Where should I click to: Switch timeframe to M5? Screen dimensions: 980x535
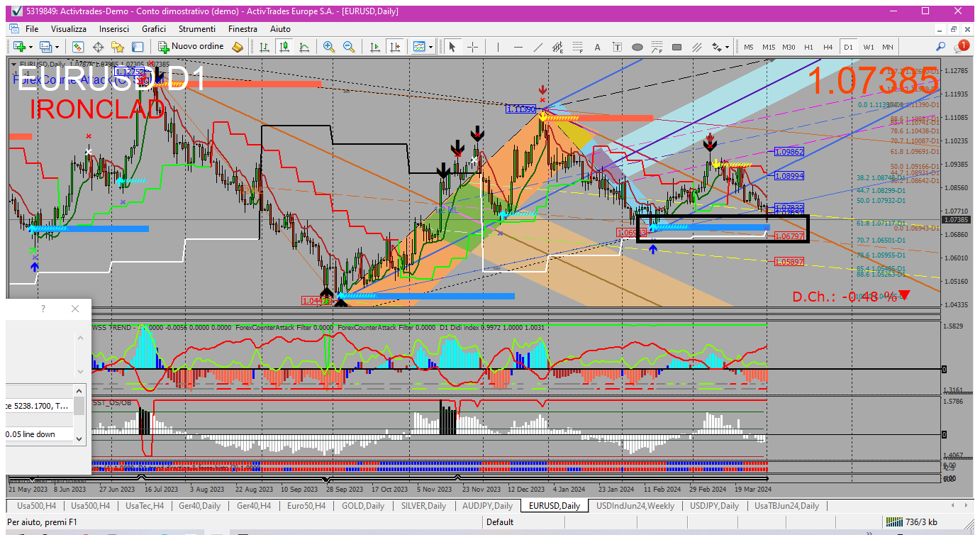[x=749, y=47]
